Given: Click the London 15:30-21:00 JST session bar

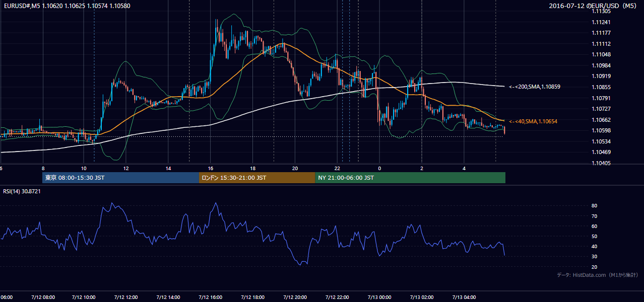Looking at the screenshot, I should point(257,178).
